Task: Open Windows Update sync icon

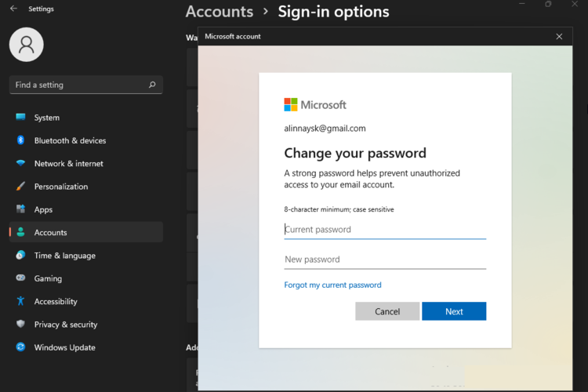Action: [x=21, y=347]
